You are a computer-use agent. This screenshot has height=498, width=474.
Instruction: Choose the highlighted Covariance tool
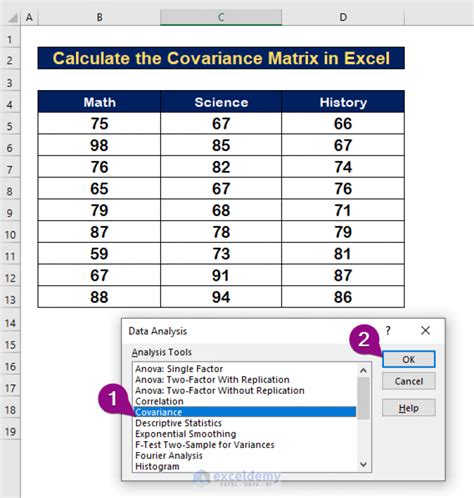click(245, 412)
